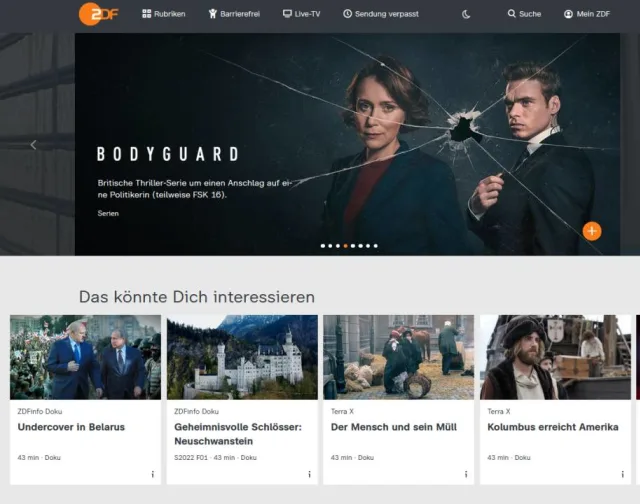This screenshot has width=640, height=504.
Task: Toggle dark mode moon icon
Action: [x=466, y=14]
